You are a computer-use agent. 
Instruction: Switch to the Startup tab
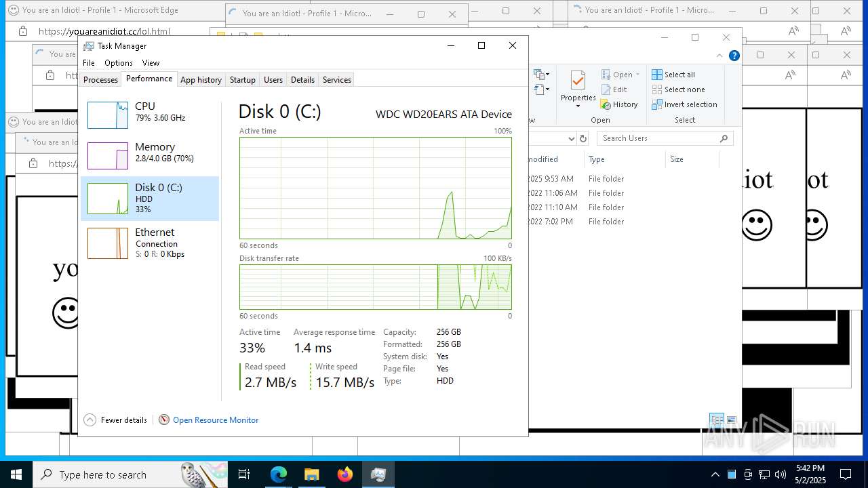pos(242,80)
